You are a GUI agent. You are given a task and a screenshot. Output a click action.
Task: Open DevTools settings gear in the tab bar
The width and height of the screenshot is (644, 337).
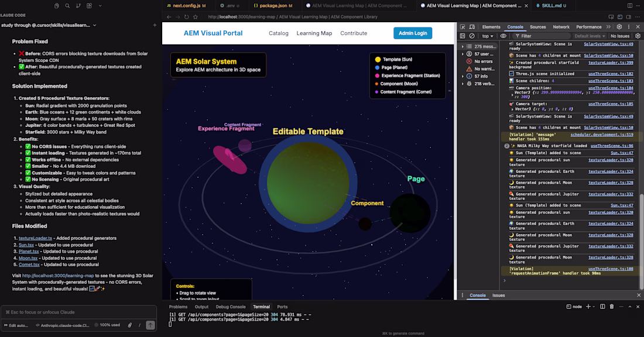619,27
